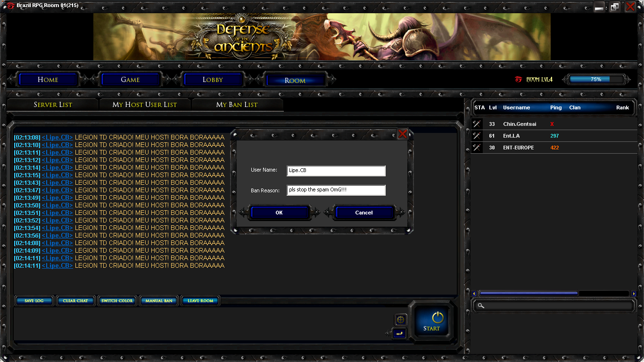
Task: Click the chat message input box
Action: (x=203, y=324)
